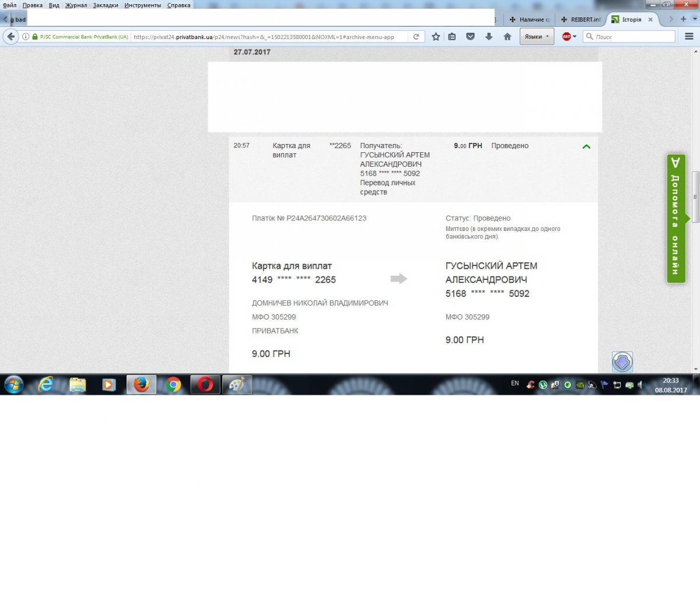Click payment number P24A264730602A66123
Viewport: 700px width, 607px height.
point(326,218)
